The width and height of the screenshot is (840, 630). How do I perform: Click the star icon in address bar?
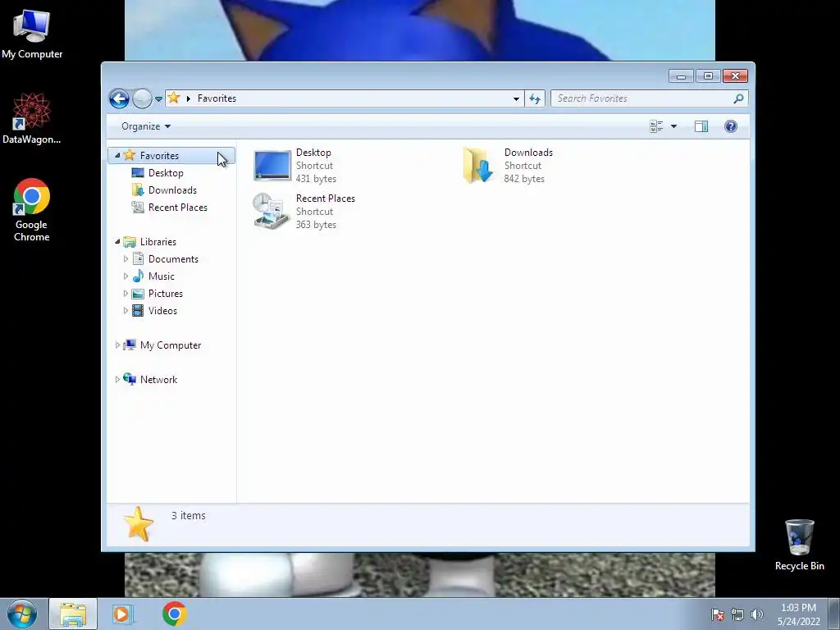point(174,98)
